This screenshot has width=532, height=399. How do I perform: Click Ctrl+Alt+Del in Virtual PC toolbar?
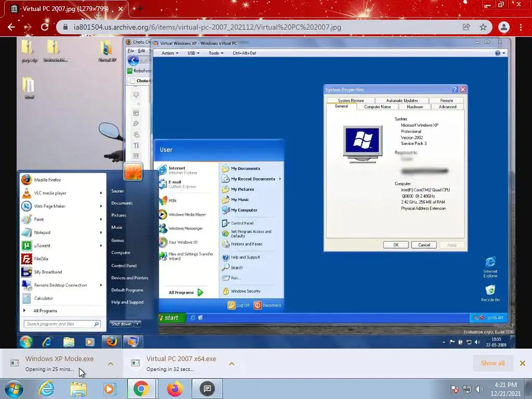(244, 53)
